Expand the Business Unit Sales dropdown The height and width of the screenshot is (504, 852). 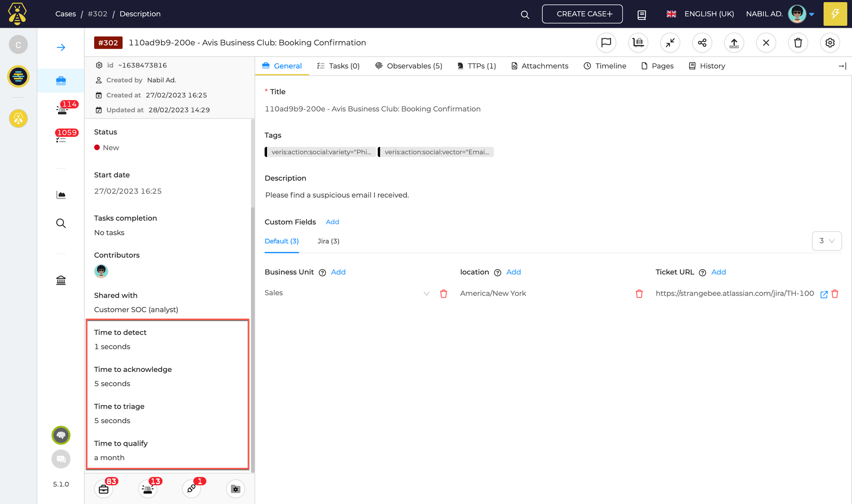tap(426, 294)
